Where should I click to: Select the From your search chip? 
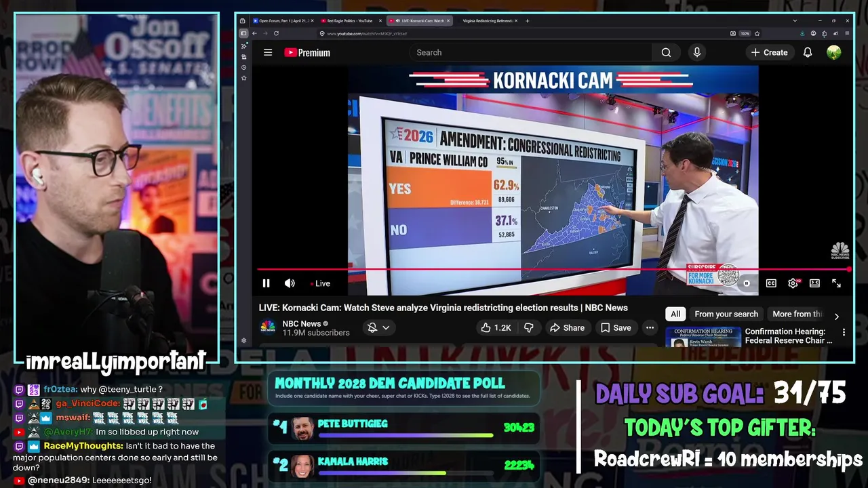(726, 314)
